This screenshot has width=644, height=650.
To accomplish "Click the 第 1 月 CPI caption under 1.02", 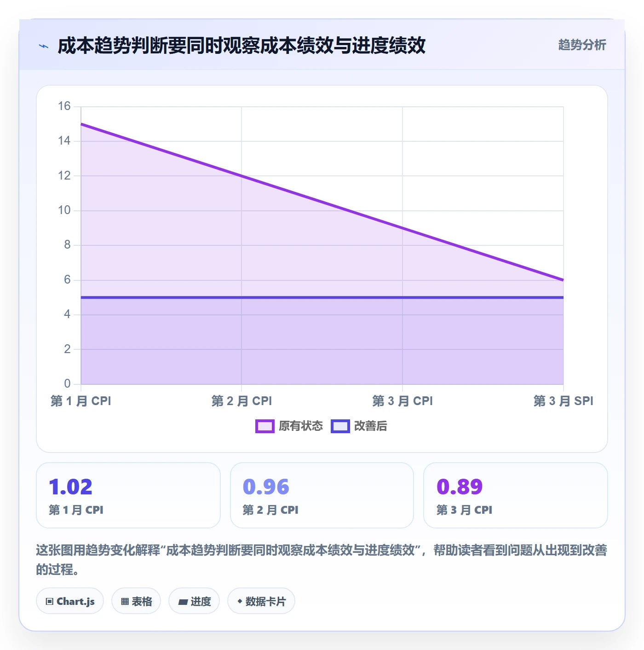I will tap(76, 510).
